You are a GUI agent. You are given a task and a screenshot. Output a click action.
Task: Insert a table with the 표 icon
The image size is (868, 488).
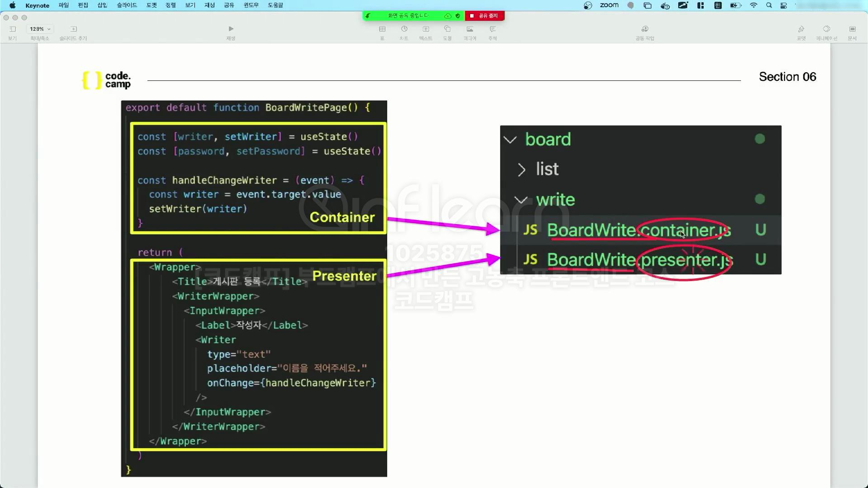click(382, 29)
